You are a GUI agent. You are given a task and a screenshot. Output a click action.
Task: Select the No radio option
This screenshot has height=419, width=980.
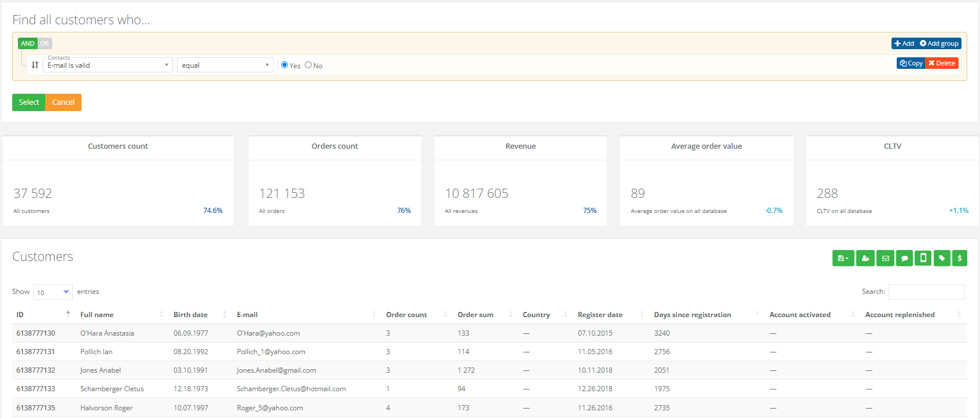pyautogui.click(x=308, y=65)
